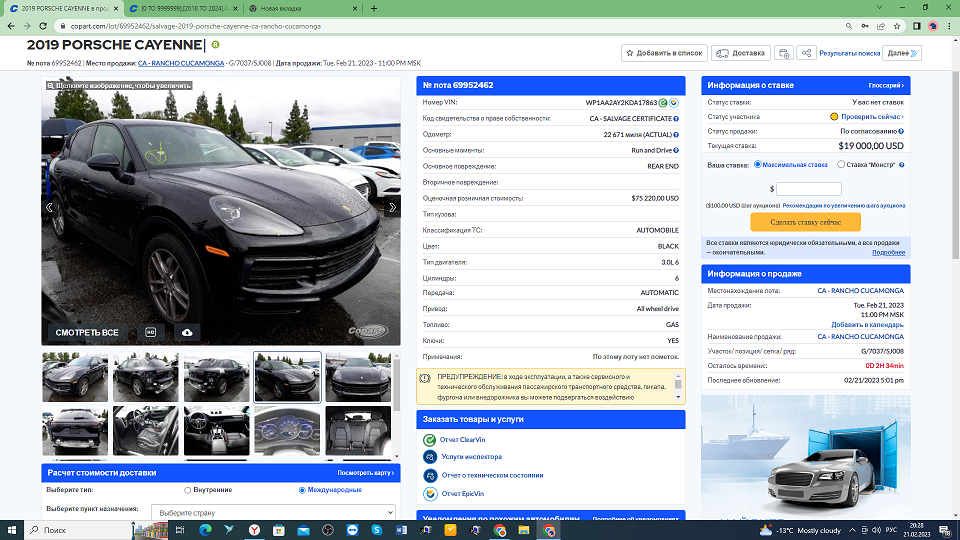This screenshot has height=540, width=960.
Task: Open Chrome three-dot menu
Action: click(x=950, y=26)
